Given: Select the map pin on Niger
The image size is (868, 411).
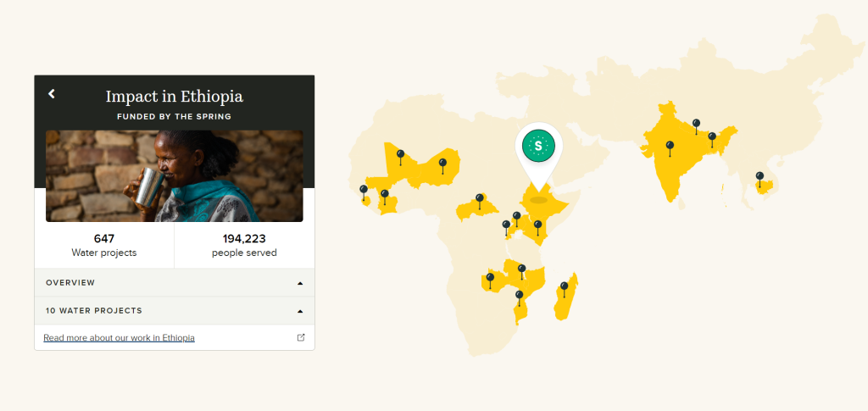Looking at the screenshot, I should 442,163.
